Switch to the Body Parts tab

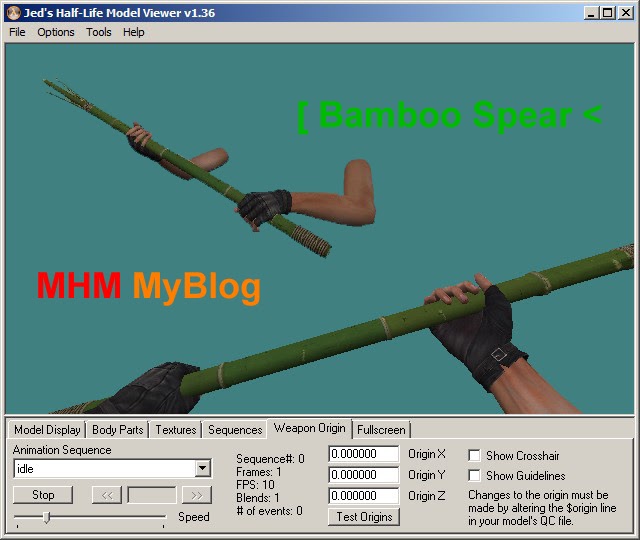(x=118, y=430)
